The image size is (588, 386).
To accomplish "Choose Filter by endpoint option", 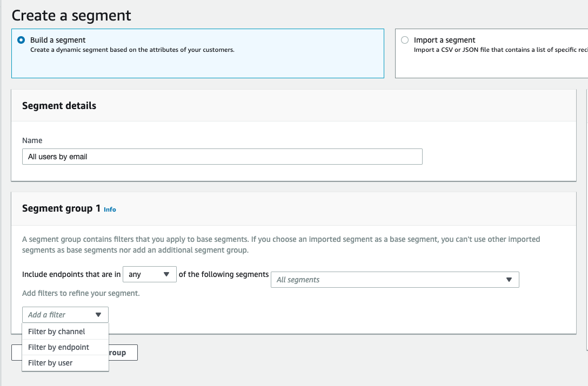I will (65, 348).
